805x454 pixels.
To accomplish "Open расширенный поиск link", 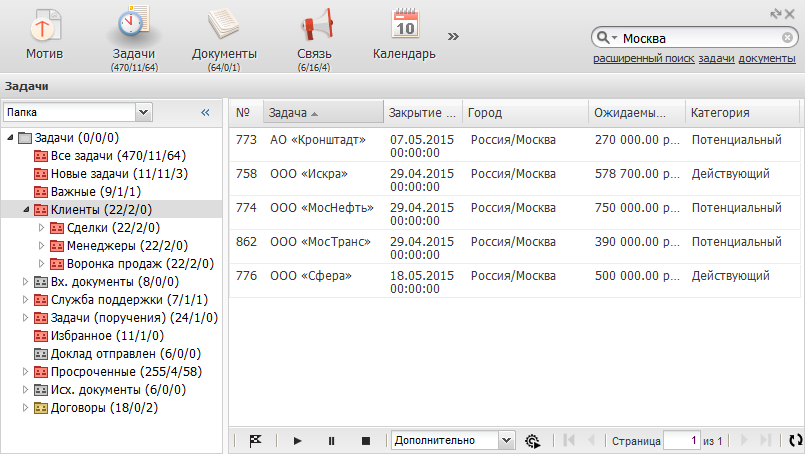I will [644, 59].
